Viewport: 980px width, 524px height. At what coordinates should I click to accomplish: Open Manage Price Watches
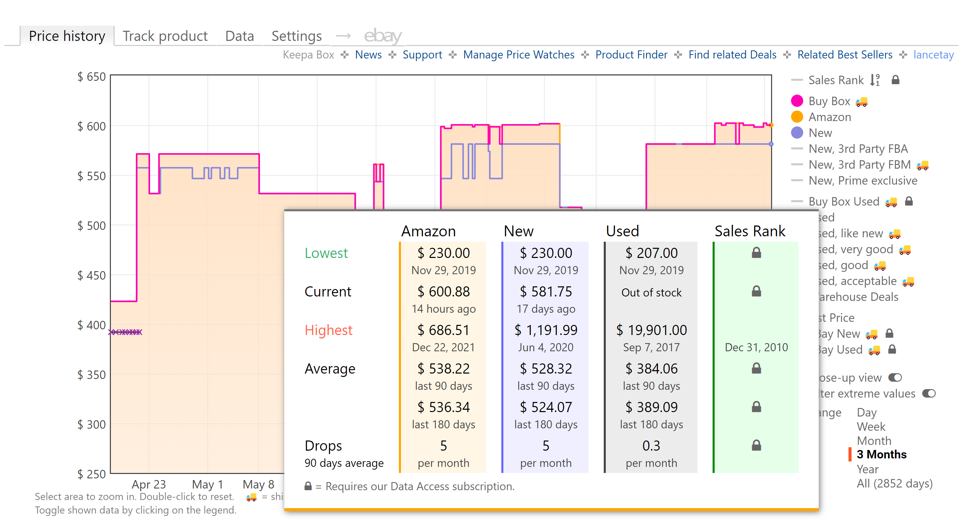519,54
